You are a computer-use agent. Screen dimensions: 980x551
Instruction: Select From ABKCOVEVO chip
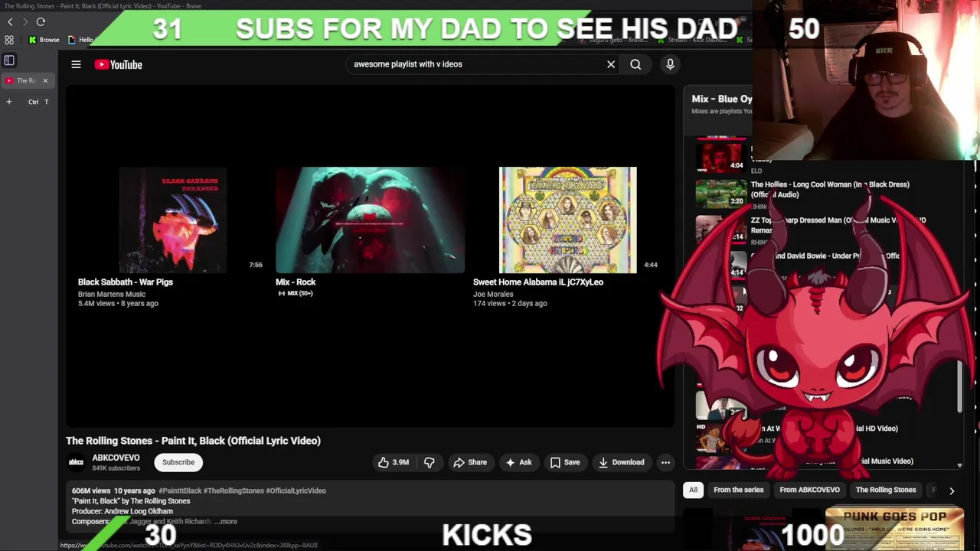coord(809,490)
